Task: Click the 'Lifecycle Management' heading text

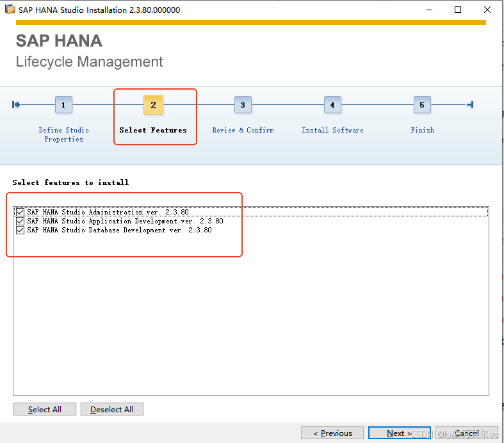Action: coord(90,61)
